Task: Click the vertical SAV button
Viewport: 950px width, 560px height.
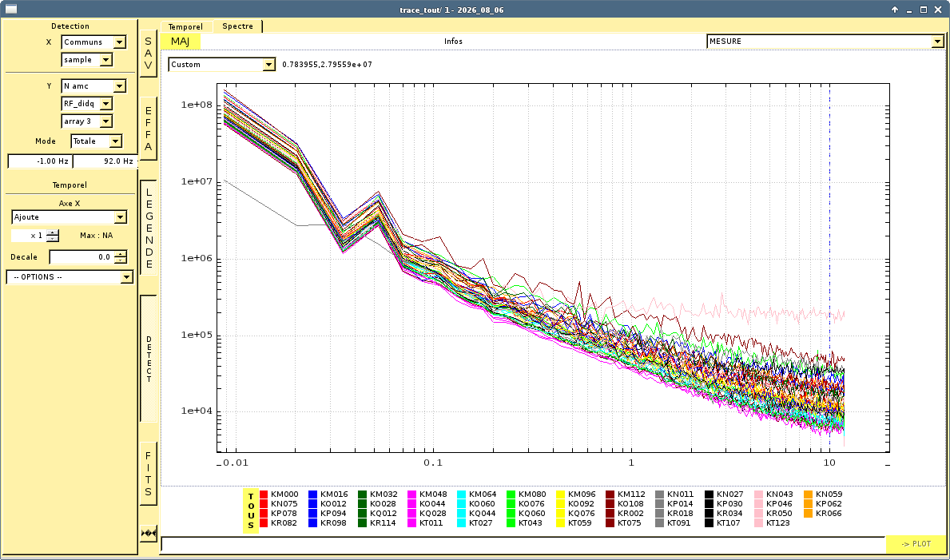Action: tap(149, 54)
